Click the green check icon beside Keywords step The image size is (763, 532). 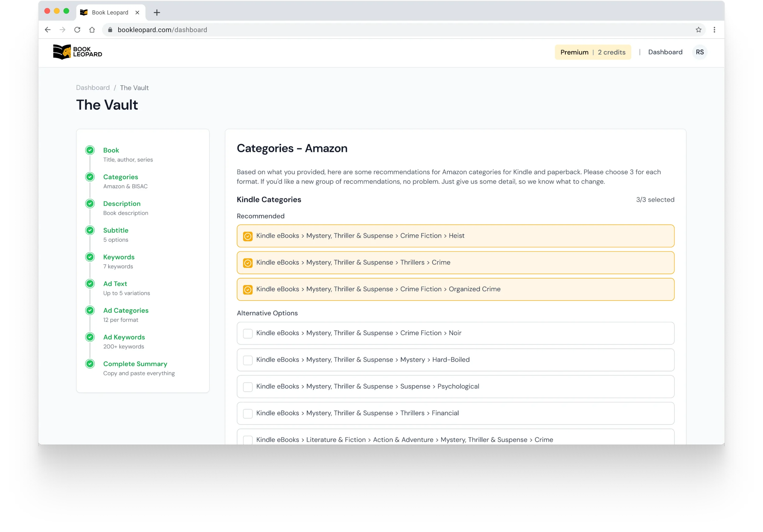(90, 257)
